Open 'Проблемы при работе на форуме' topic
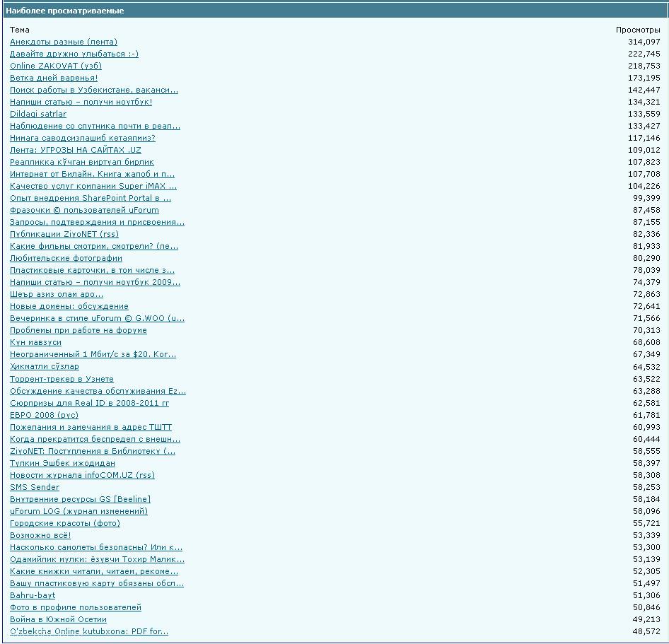The width and height of the screenshot is (669, 644). [78, 330]
